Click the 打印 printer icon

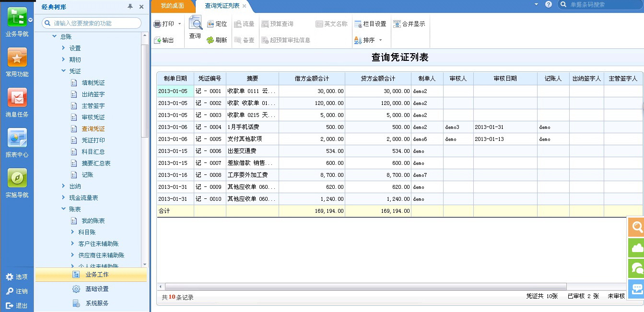(x=157, y=24)
